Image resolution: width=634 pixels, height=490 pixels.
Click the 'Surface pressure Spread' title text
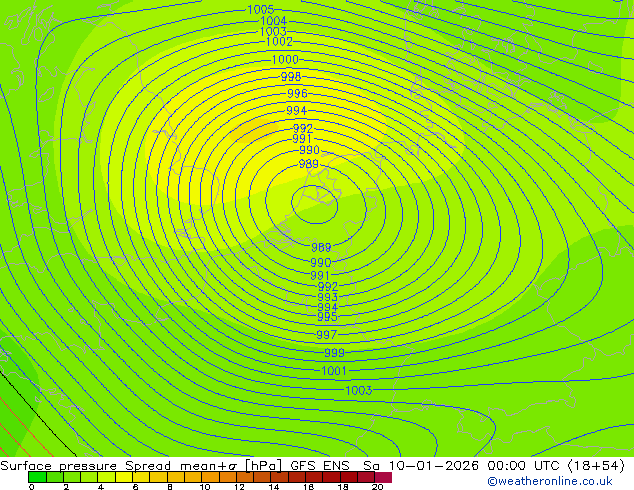pyautogui.click(x=85, y=466)
